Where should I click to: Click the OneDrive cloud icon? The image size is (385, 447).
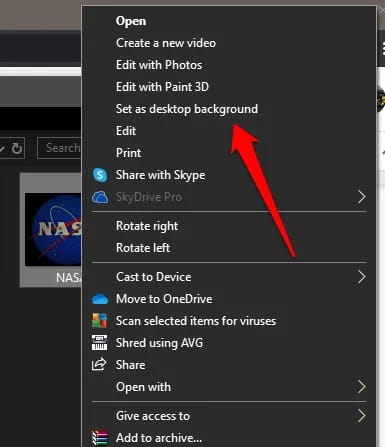pos(100,299)
